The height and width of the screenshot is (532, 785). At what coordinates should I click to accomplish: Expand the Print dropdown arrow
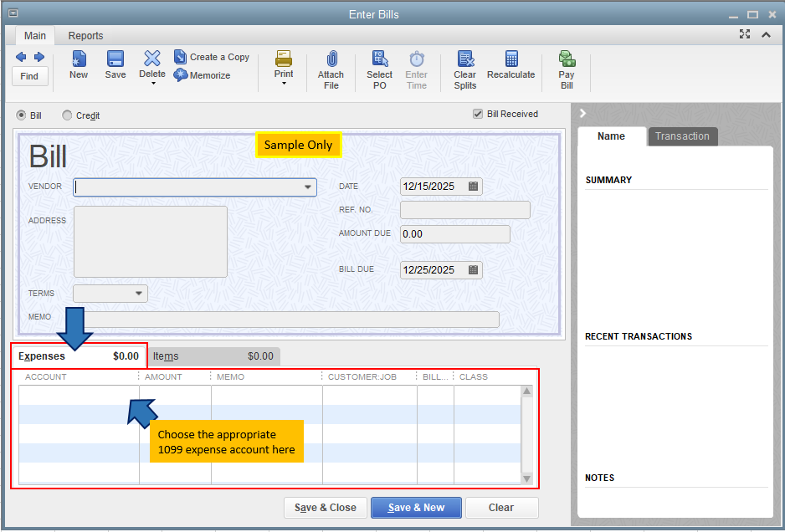tap(284, 84)
